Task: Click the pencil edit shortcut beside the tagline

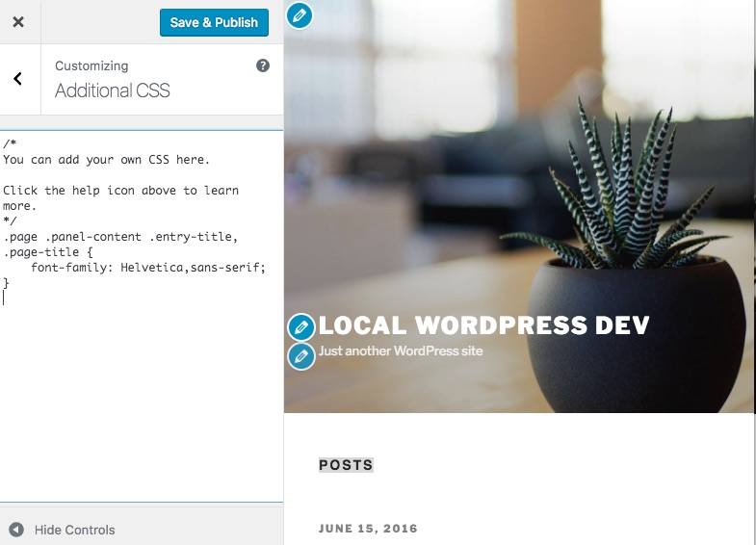Action: (301, 356)
